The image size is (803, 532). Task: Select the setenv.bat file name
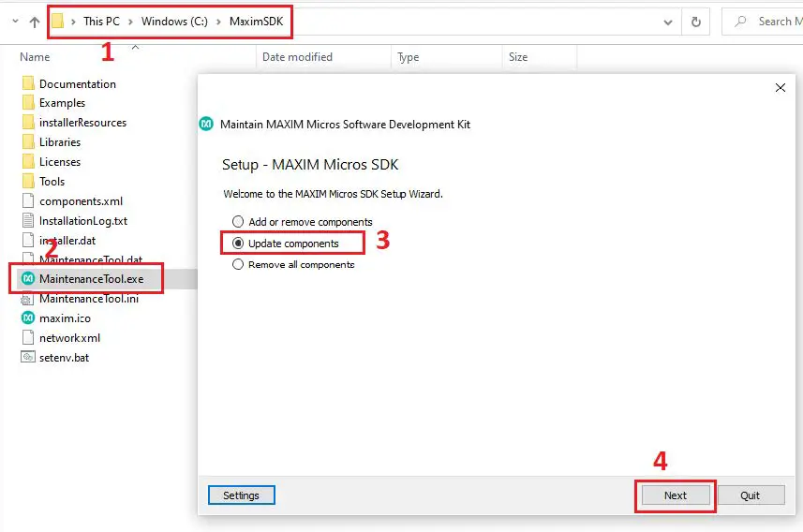[64, 358]
